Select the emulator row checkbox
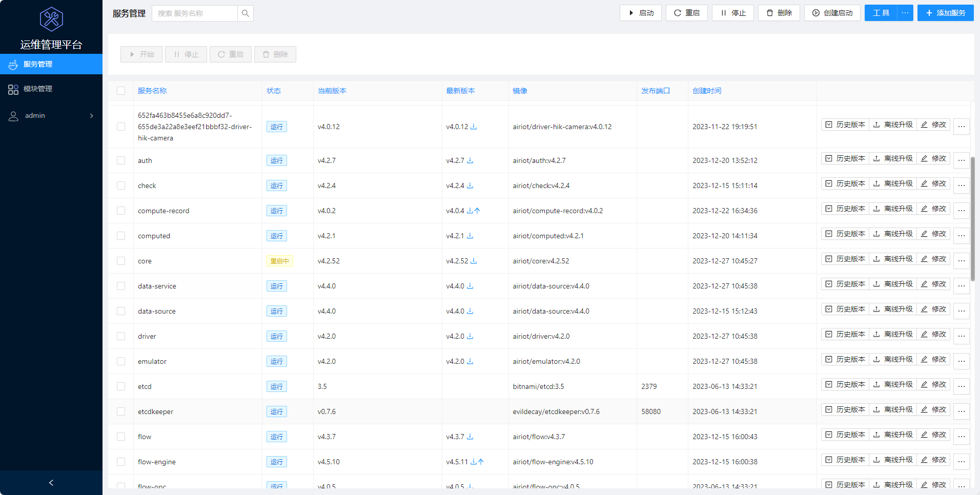The height and width of the screenshot is (495, 980). (x=121, y=361)
